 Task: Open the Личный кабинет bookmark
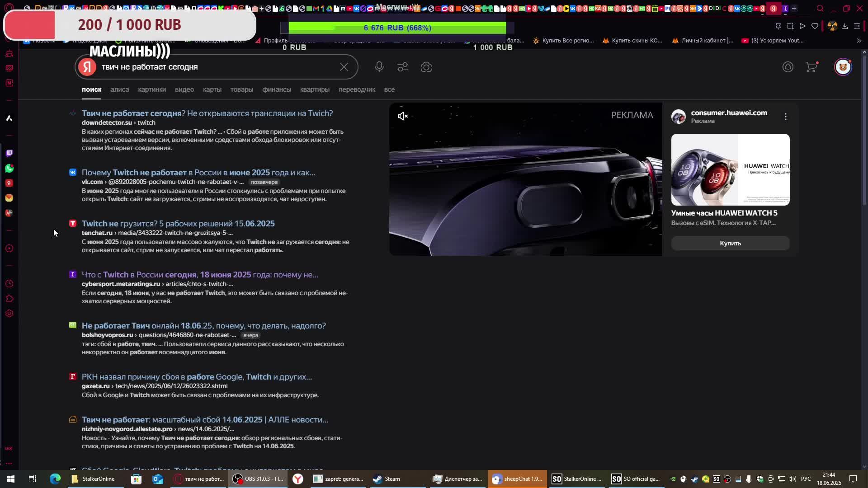coord(702,41)
